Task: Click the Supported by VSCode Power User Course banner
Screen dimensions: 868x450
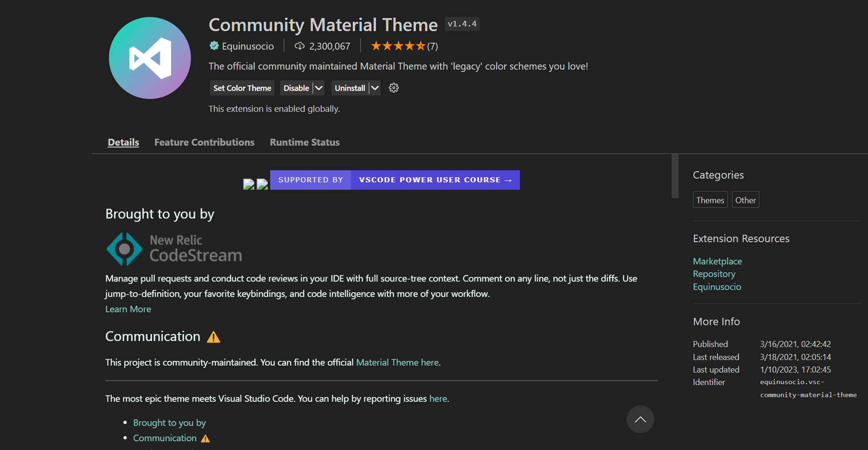Action: pos(395,180)
